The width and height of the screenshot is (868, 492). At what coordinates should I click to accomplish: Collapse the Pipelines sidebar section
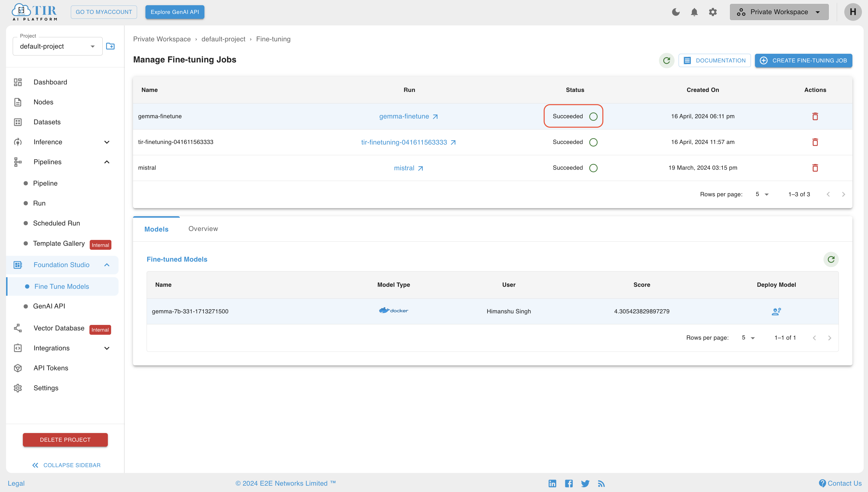tap(62, 162)
